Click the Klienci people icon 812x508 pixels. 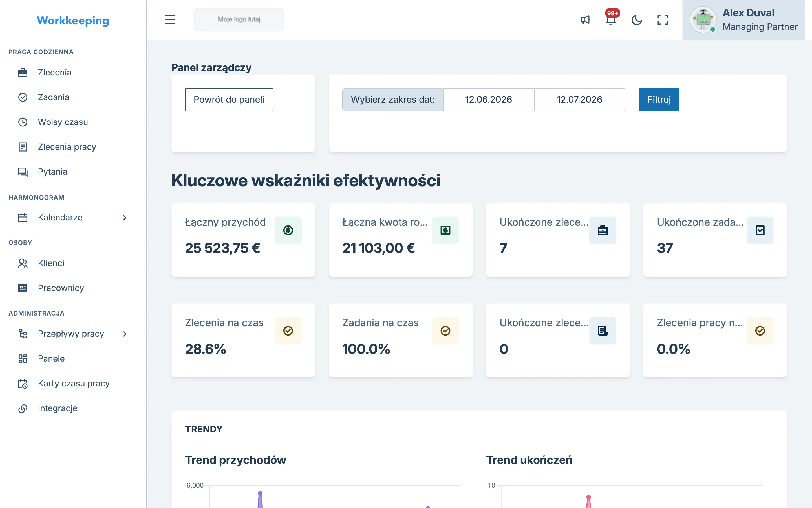pos(23,263)
